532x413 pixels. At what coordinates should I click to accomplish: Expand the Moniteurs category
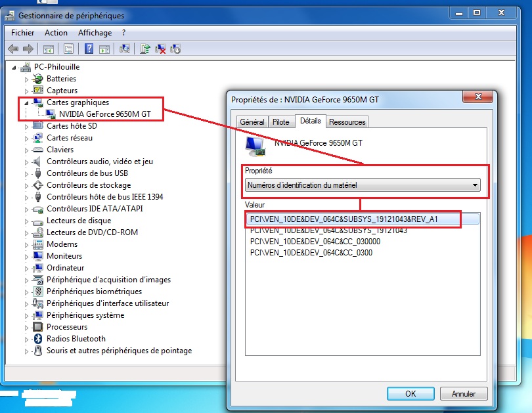26,257
